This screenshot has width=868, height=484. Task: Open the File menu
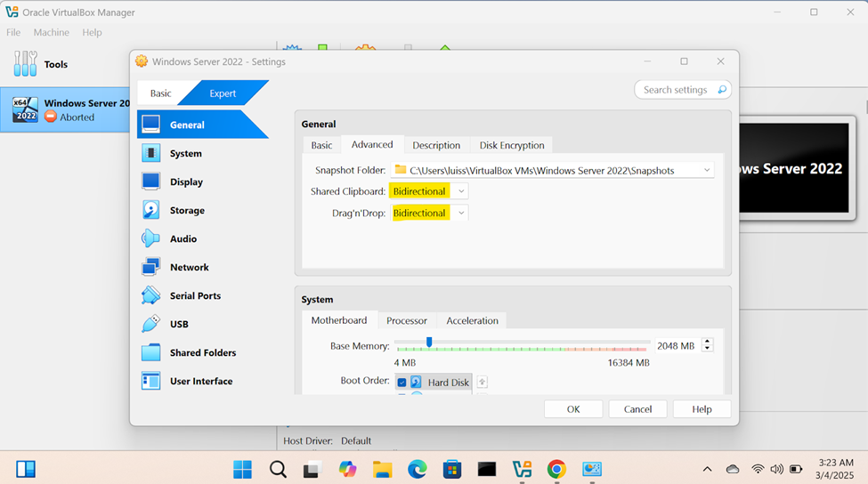pyautogui.click(x=13, y=32)
